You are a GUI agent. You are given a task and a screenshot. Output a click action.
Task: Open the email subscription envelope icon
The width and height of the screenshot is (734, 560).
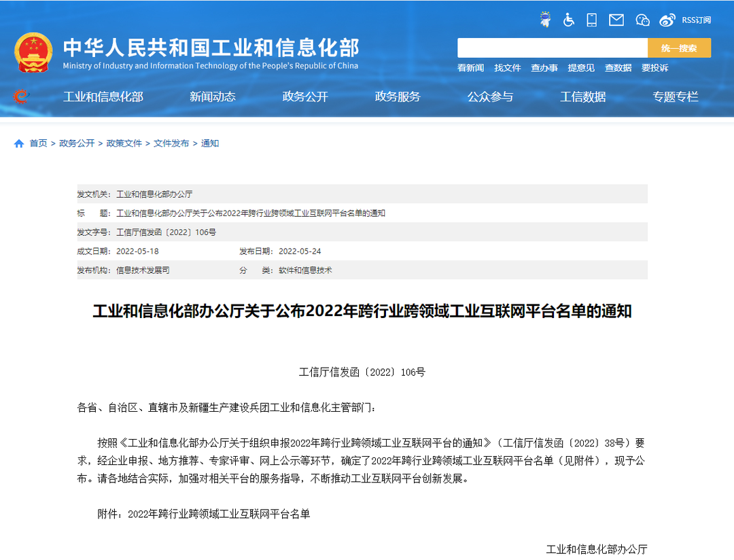(x=616, y=20)
